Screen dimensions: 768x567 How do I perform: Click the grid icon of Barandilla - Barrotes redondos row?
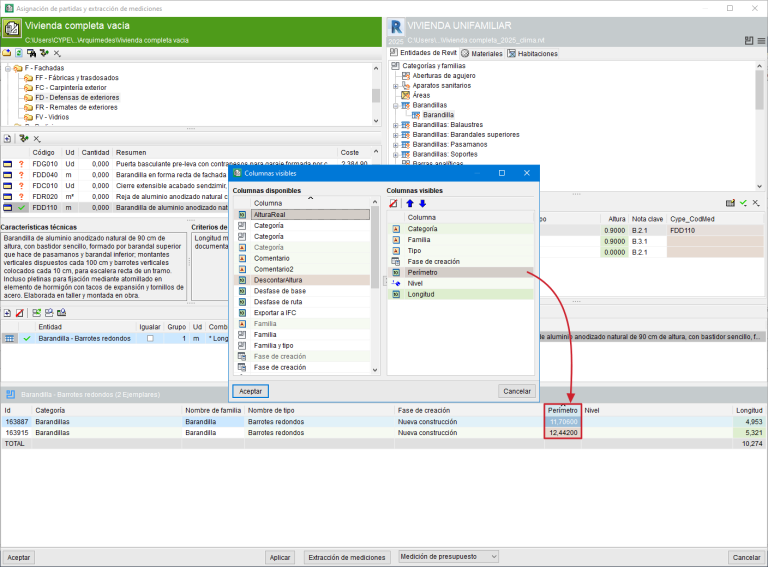pos(9,338)
